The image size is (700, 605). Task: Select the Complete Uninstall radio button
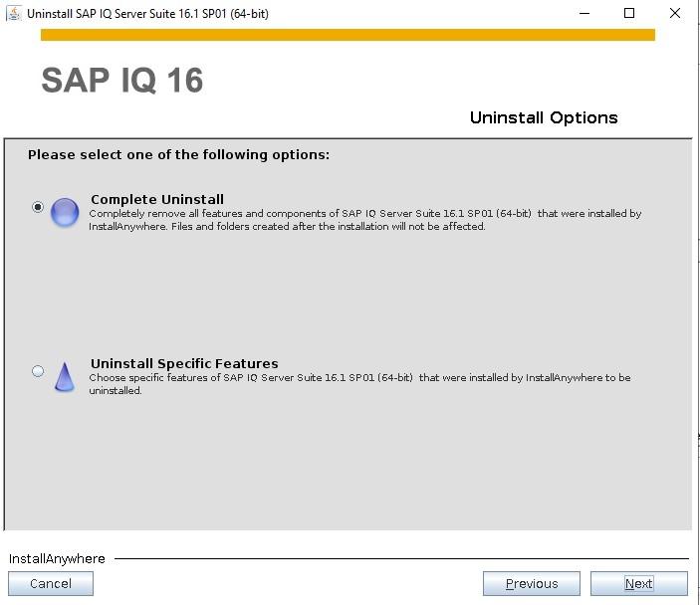pos(38,207)
